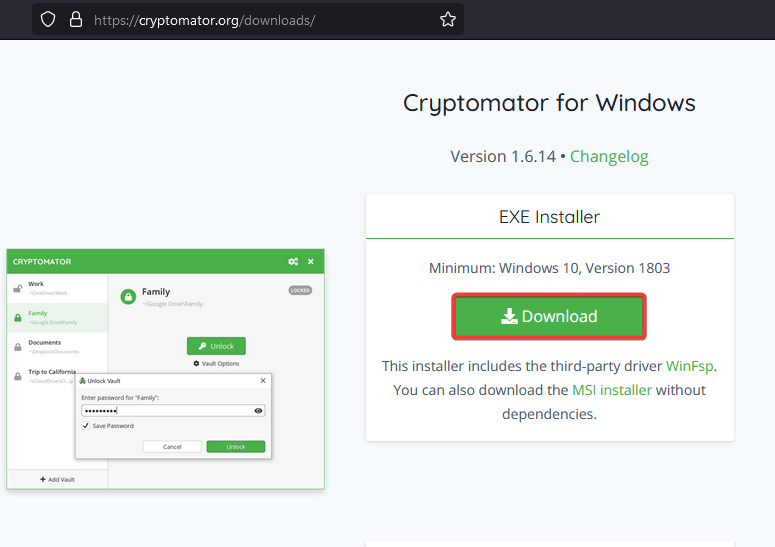The image size is (775, 547).
Task: Open the Changelog link
Action: (x=609, y=156)
